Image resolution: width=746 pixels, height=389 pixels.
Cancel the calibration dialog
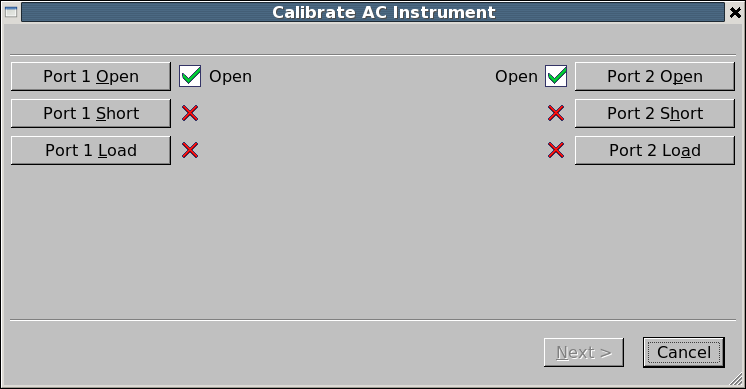tap(684, 352)
